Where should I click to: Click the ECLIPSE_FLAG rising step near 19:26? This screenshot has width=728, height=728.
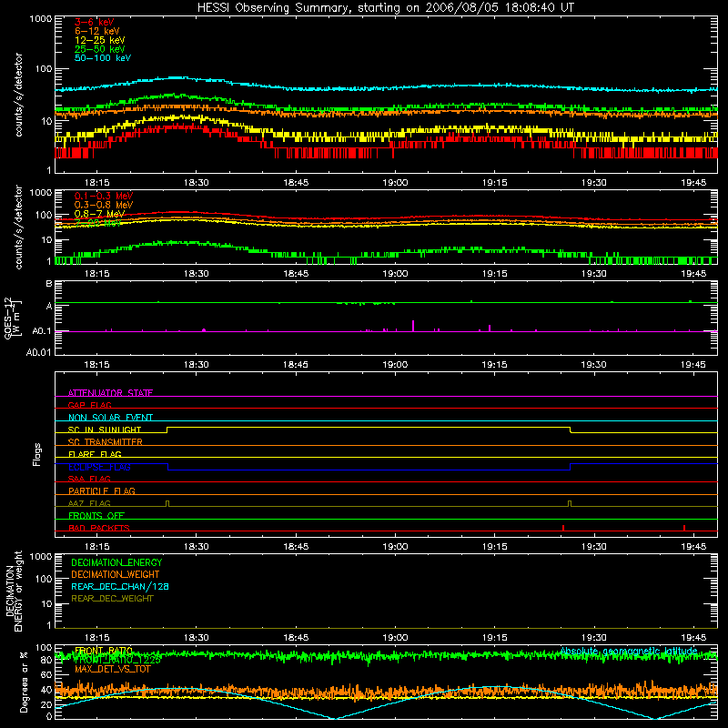click(x=571, y=467)
